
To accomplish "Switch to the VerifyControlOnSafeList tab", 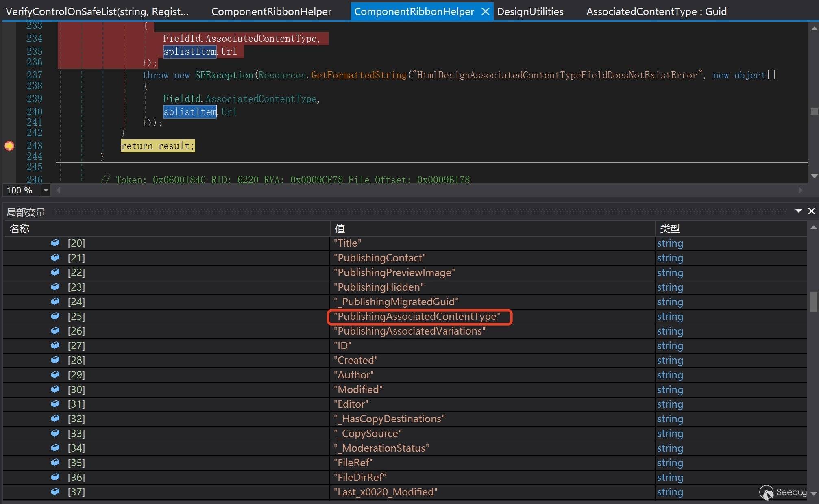I will pyautogui.click(x=97, y=11).
